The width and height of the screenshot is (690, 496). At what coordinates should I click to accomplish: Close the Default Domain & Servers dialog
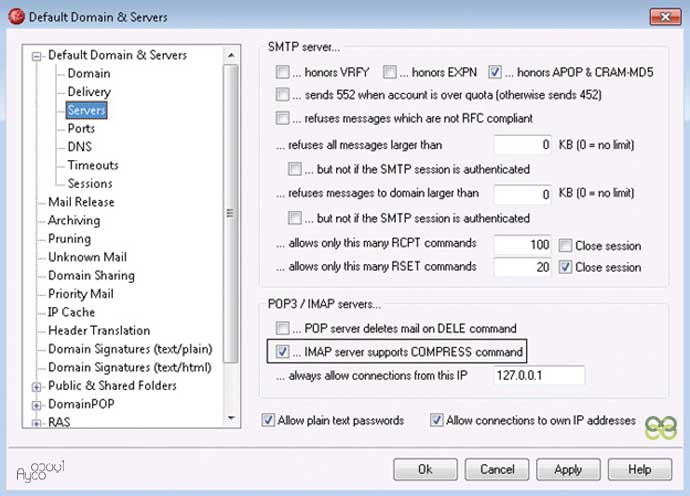pyautogui.click(x=660, y=16)
